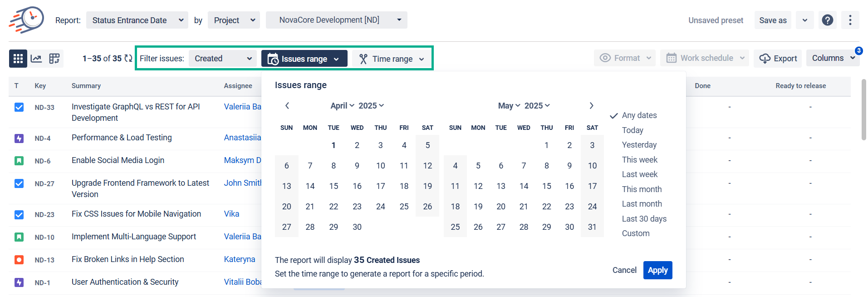The image size is (868, 297).
Task: Click the grid view icon
Action: (18, 59)
